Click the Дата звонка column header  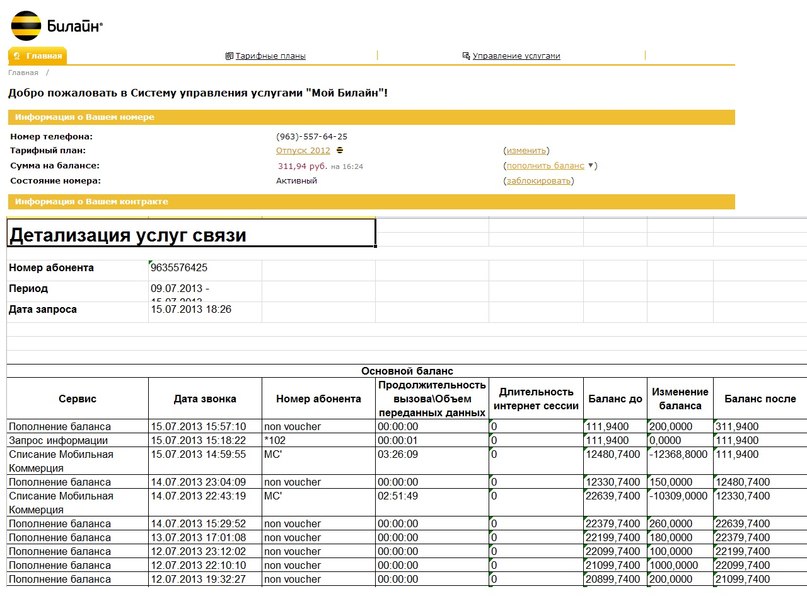point(205,398)
